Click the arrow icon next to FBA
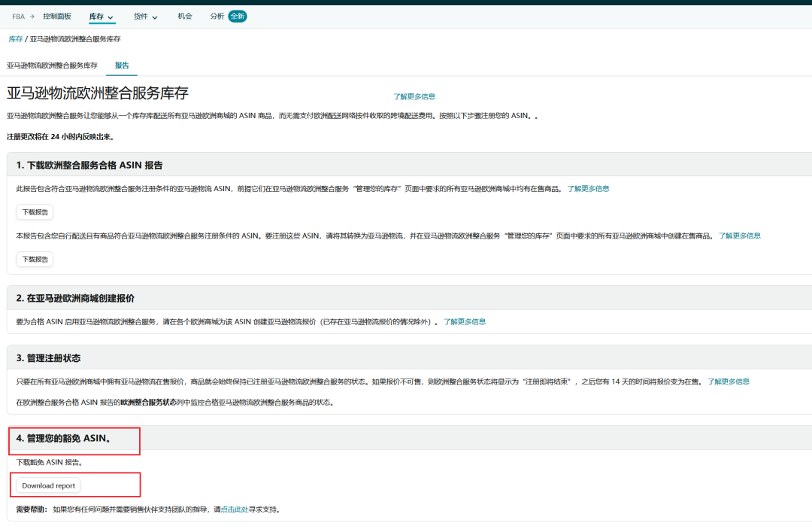This screenshot has height=529, width=812. (x=32, y=17)
